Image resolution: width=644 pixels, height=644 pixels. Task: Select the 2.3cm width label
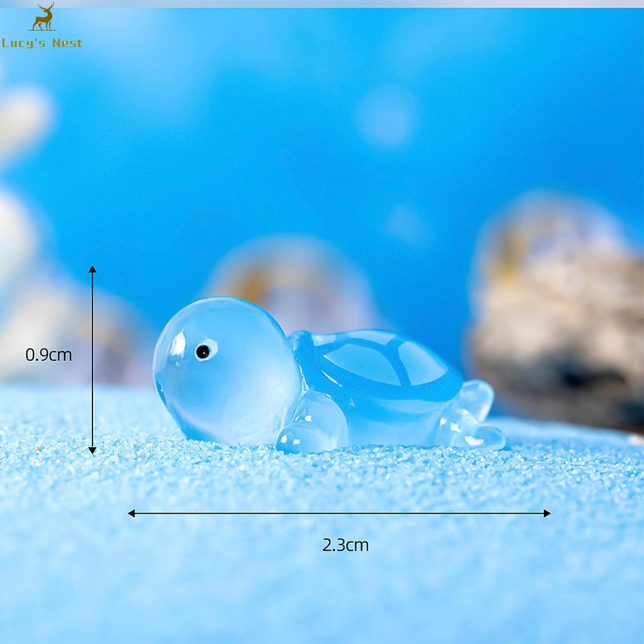click(x=345, y=545)
